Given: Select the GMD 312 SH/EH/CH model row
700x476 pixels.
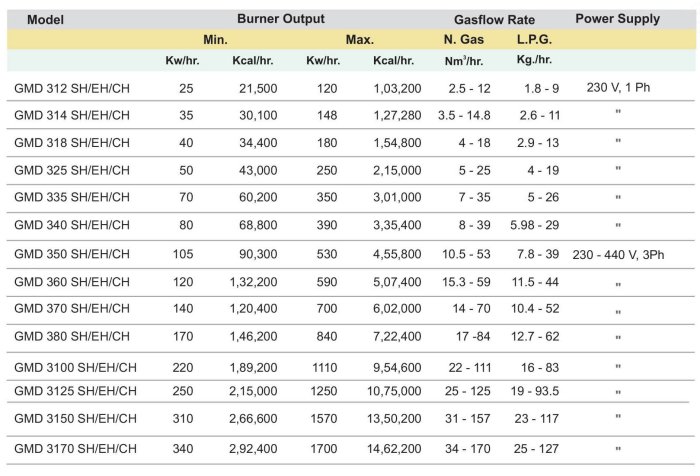Looking at the screenshot, I should click(x=72, y=89).
